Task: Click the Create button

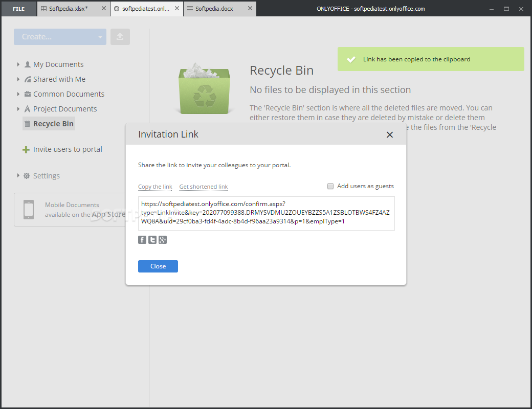Action: tap(60, 37)
